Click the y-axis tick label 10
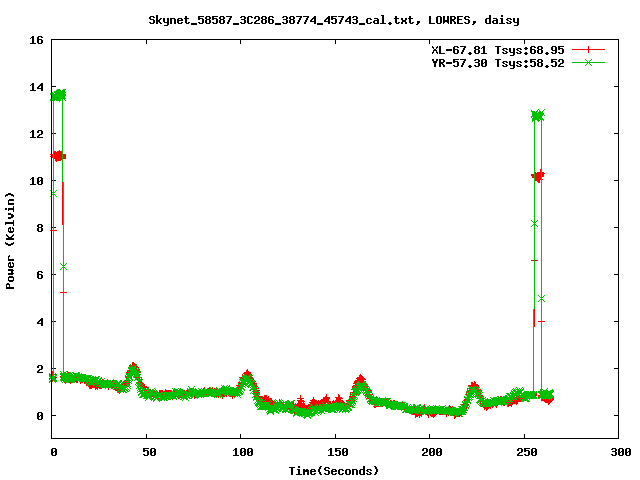 (x=36, y=181)
